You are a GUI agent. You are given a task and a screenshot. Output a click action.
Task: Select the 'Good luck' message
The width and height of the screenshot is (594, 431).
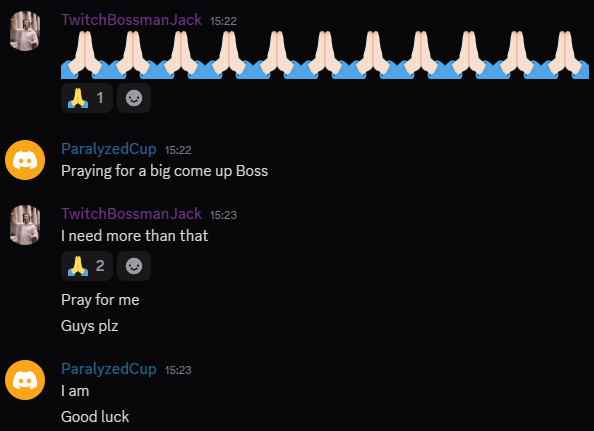(x=95, y=417)
